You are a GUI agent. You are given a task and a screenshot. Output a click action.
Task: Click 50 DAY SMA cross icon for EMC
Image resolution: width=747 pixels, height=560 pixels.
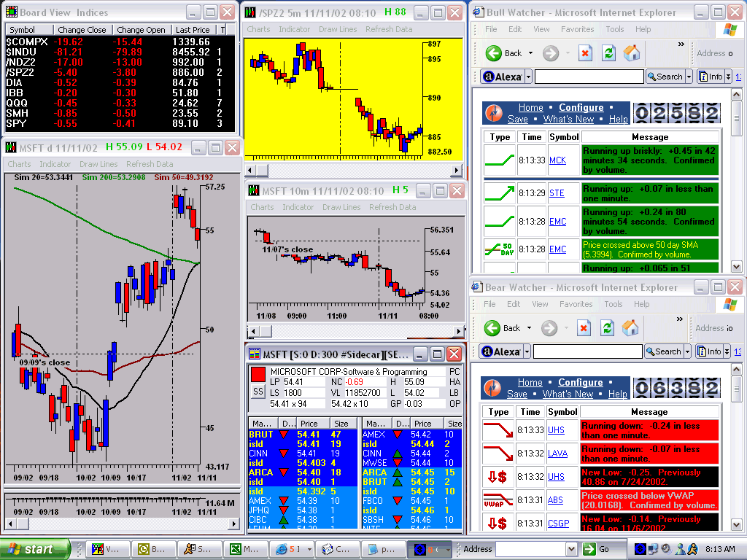pos(499,249)
